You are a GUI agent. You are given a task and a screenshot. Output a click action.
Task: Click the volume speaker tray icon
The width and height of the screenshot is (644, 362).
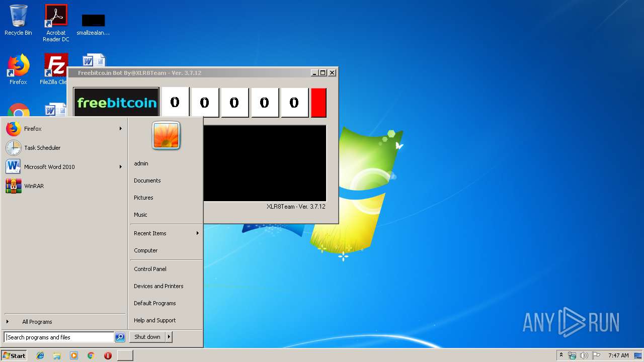coord(584,355)
